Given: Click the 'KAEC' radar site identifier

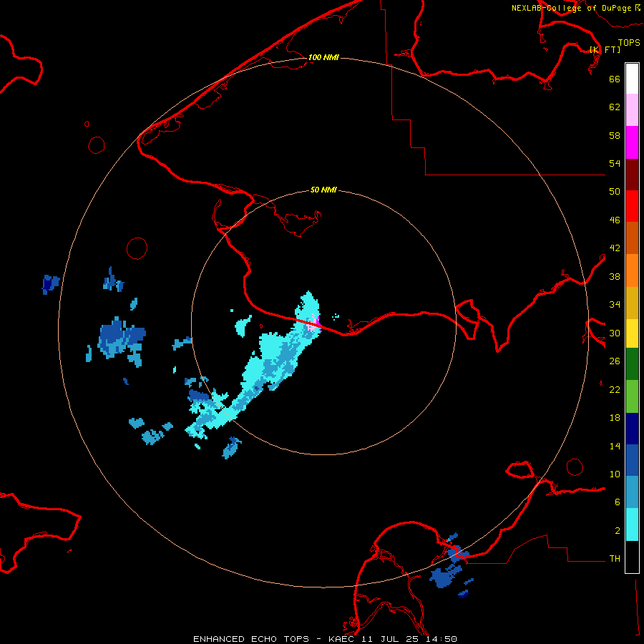Looking at the screenshot, I should [343, 639].
